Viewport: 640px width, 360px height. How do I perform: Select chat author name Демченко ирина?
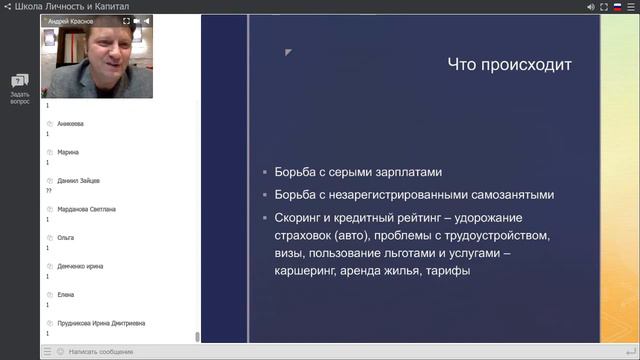[80, 266]
